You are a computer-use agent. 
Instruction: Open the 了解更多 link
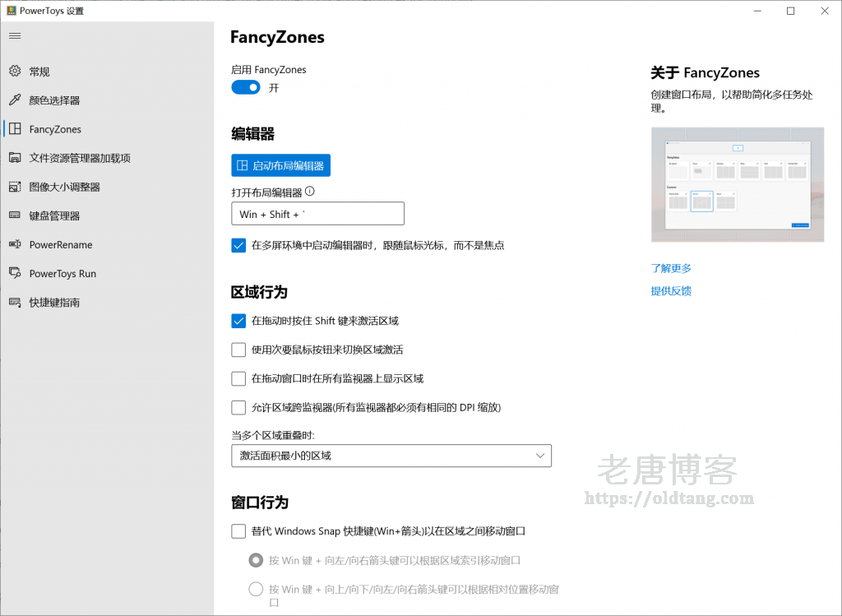point(671,268)
